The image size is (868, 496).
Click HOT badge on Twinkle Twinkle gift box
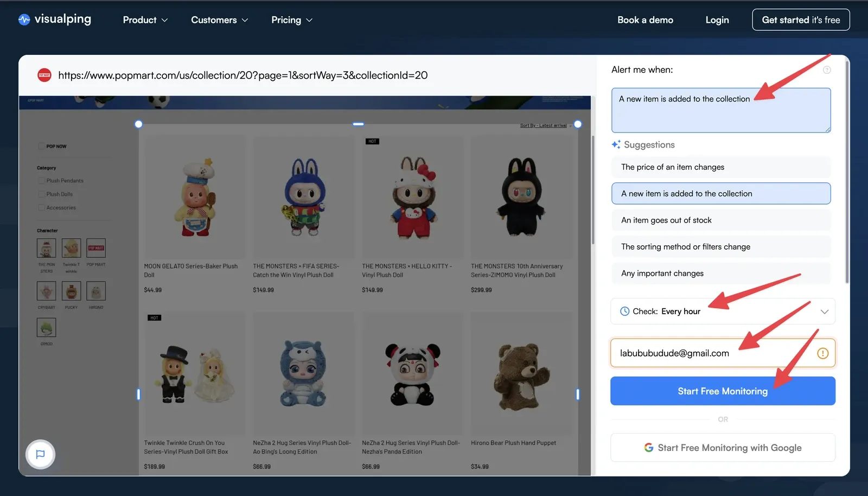[x=154, y=318]
